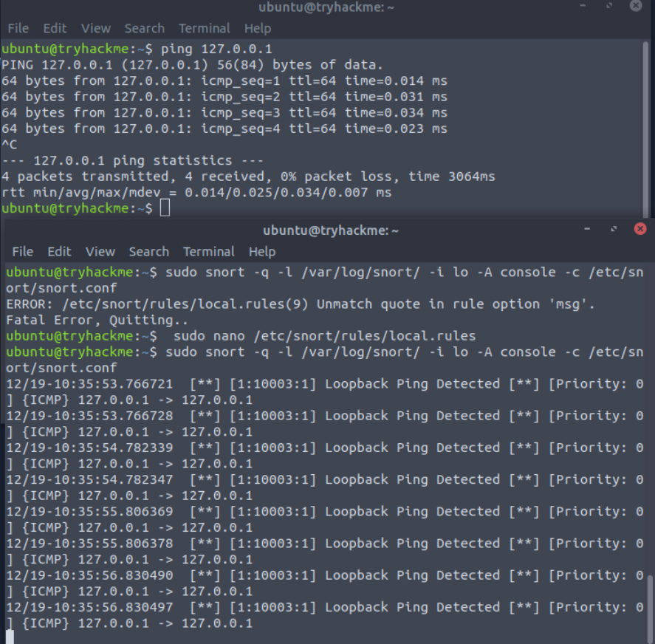The height and width of the screenshot is (644, 655).
Task: Close the top terminal with gray X
Action: click(636, 6)
